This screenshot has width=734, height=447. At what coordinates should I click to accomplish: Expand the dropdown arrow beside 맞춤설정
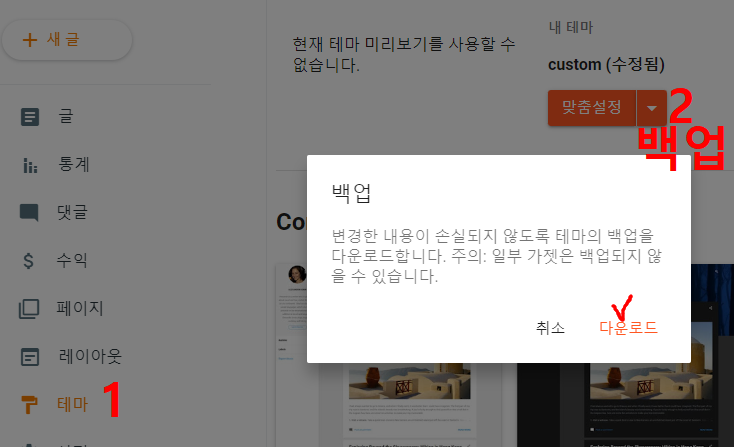(x=652, y=108)
